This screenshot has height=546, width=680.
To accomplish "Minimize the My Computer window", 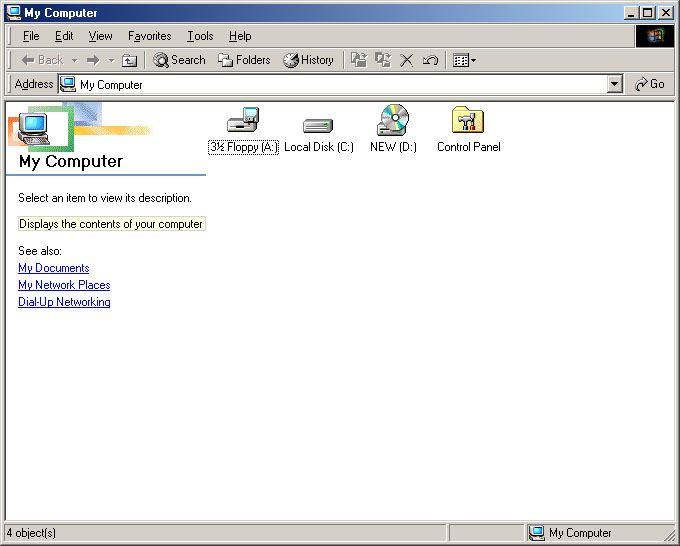I will (x=631, y=13).
